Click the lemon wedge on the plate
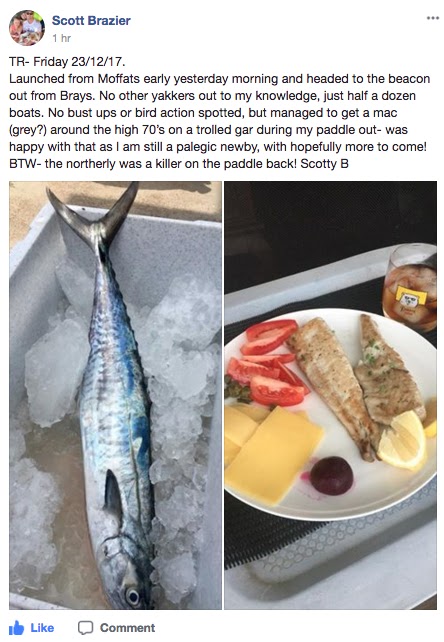Image resolution: width=444 pixels, height=642 pixels. [403, 442]
